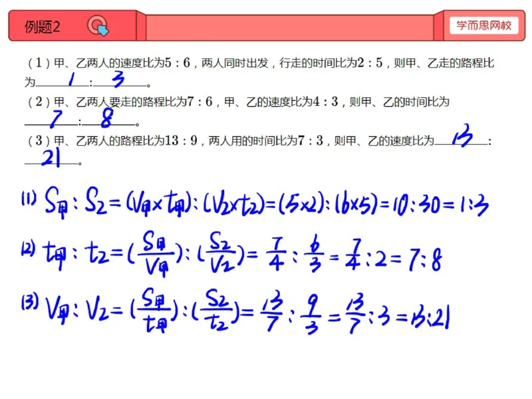
Task: Click handwritten result 7:8 in solution (2)
Action: tap(426, 259)
